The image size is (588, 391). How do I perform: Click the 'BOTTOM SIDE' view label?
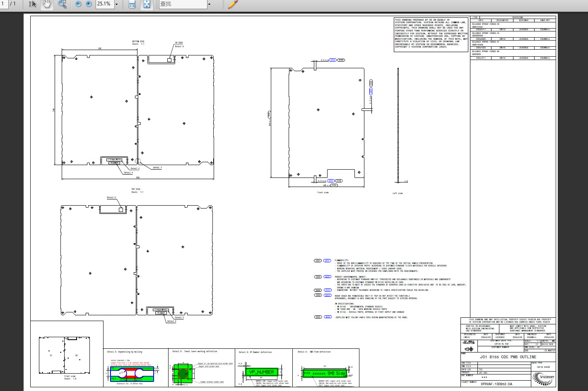pos(138,42)
